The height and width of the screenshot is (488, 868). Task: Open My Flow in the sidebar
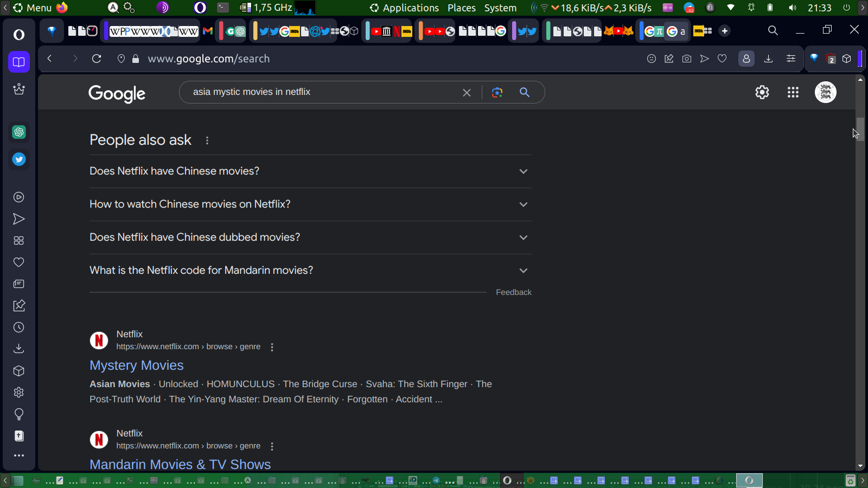tap(19, 219)
